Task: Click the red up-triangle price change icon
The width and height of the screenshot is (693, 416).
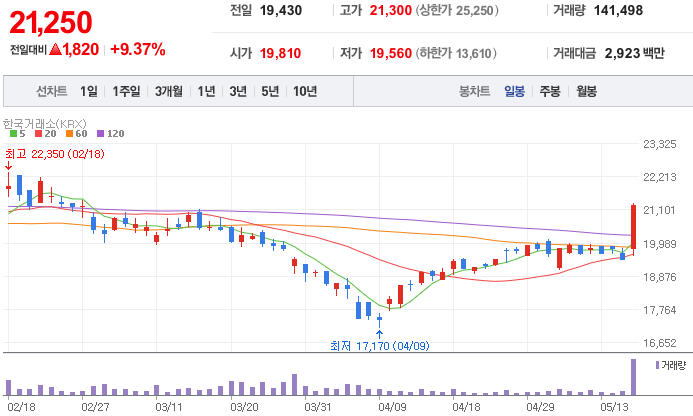Action: click(55, 49)
